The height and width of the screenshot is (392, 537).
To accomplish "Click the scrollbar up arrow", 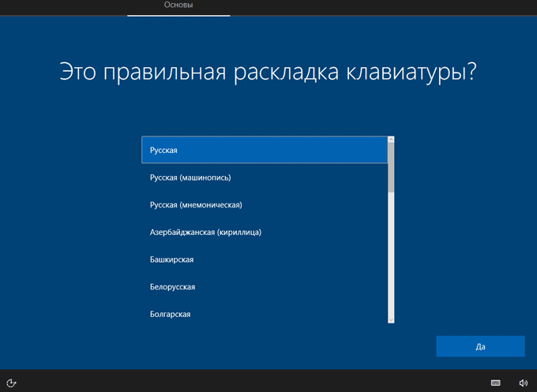I will [391, 140].
